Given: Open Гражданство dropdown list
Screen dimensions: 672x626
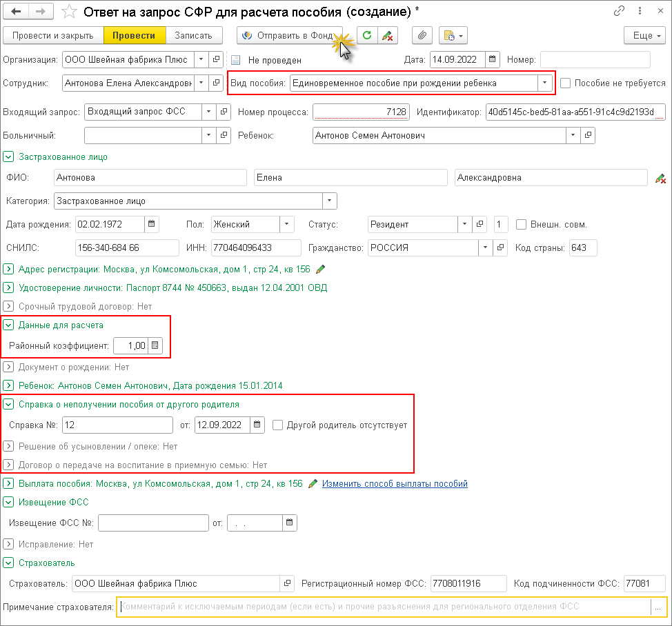Looking at the screenshot, I should (485, 248).
